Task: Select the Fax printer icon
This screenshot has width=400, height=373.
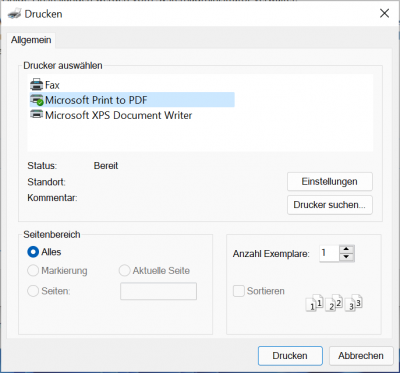Action: (x=36, y=85)
